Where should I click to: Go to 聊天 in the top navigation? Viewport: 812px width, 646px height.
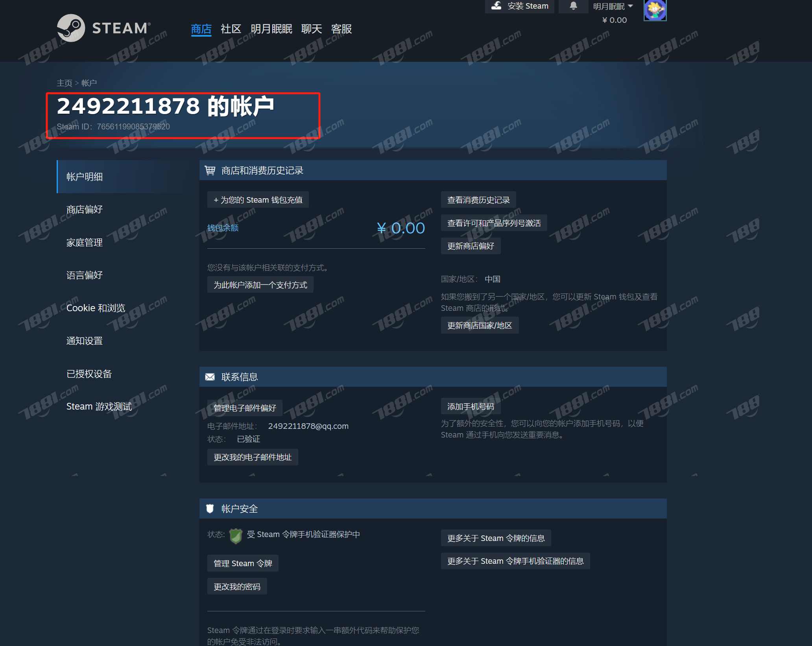(312, 29)
